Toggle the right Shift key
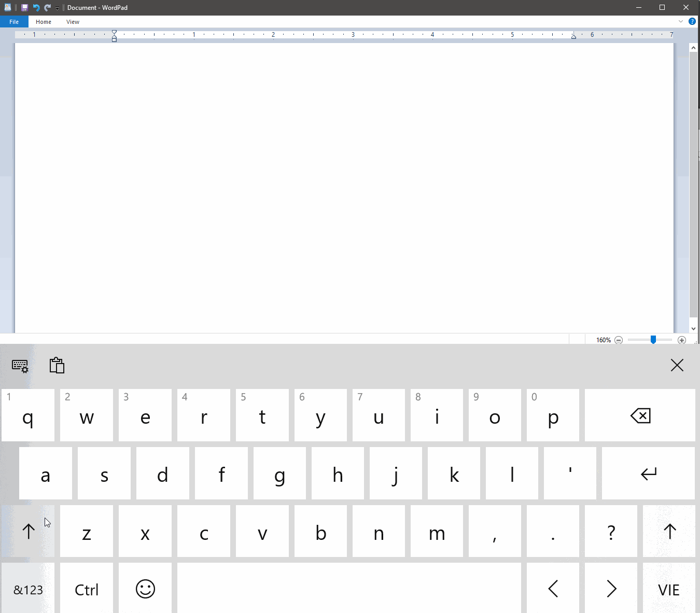The width and height of the screenshot is (700, 613). tap(669, 531)
